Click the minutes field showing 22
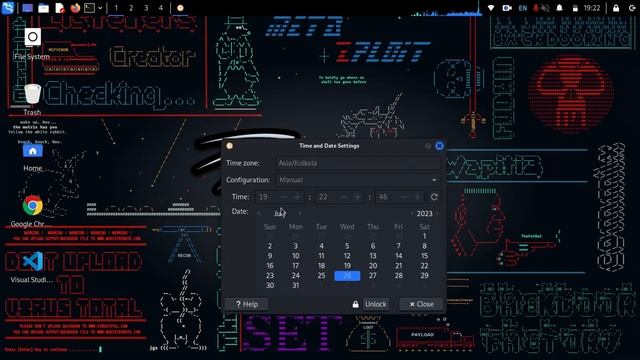The width and height of the screenshot is (640, 360). [327, 197]
